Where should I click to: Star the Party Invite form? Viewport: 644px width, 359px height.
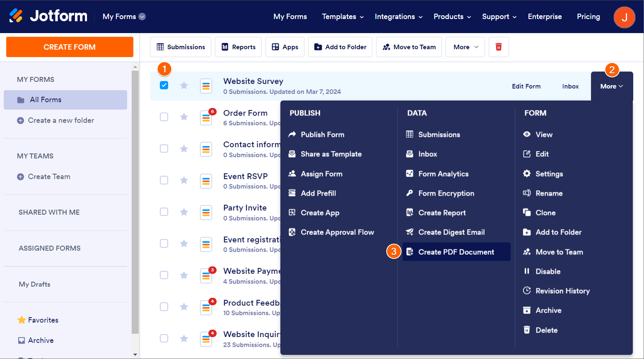(184, 212)
